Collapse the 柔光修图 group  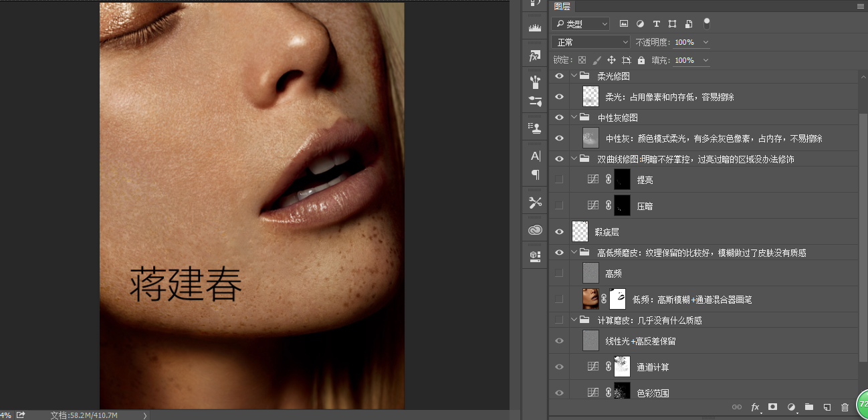(x=574, y=76)
